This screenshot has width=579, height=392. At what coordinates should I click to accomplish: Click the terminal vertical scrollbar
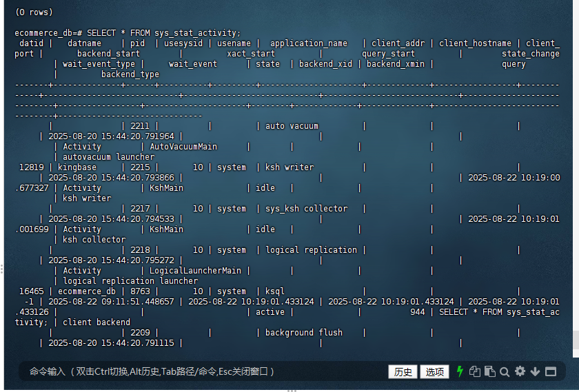pyautogui.click(x=576, y=340)
